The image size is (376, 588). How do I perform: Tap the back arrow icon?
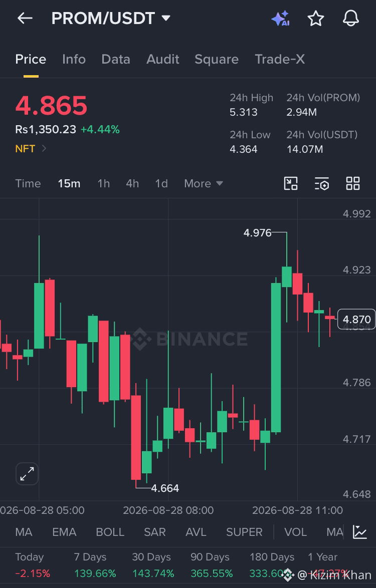coord(25,18)
